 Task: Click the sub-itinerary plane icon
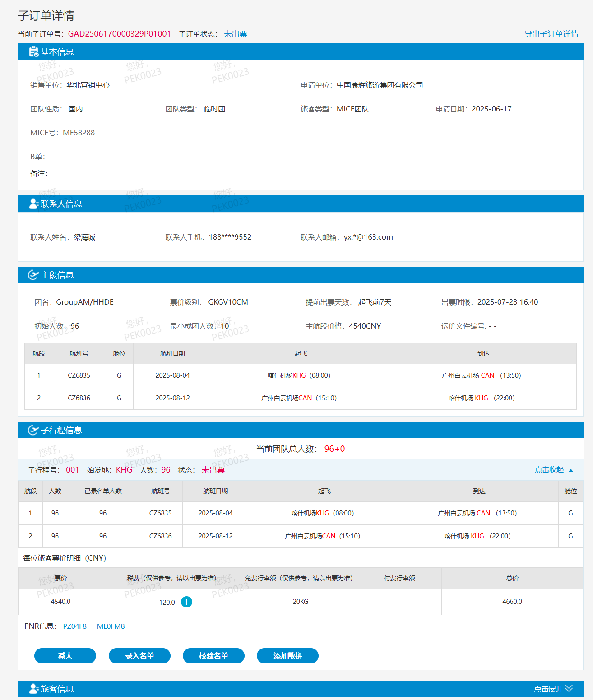33,431
